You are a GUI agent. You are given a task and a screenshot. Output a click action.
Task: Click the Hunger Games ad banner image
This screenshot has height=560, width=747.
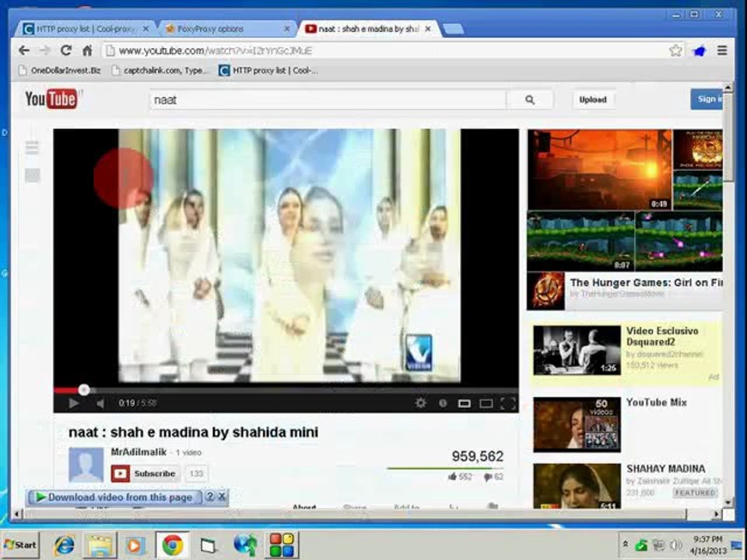click(625, 201)
